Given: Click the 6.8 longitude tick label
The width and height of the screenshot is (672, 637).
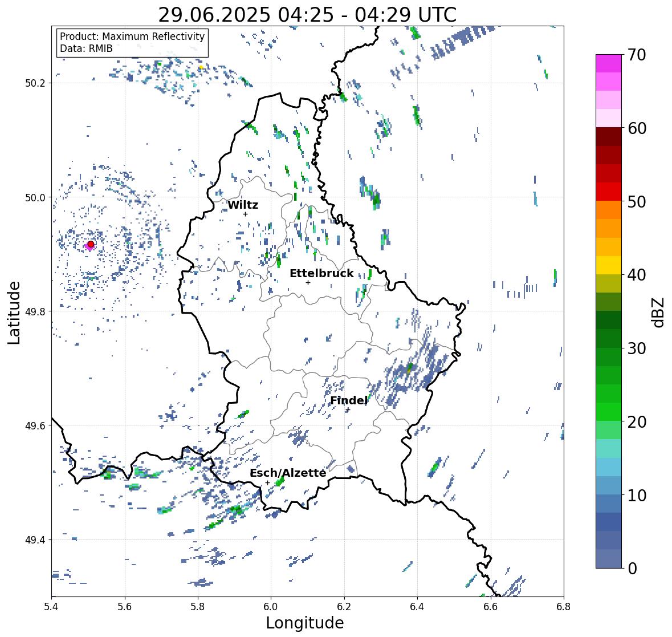Looking at the screenshot, I should click(564, 606).
